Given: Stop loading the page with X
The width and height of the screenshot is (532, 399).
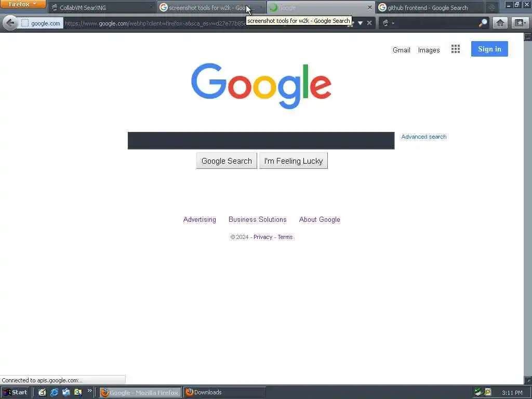Looking at the screenshot, I should [x=369, y=23].
